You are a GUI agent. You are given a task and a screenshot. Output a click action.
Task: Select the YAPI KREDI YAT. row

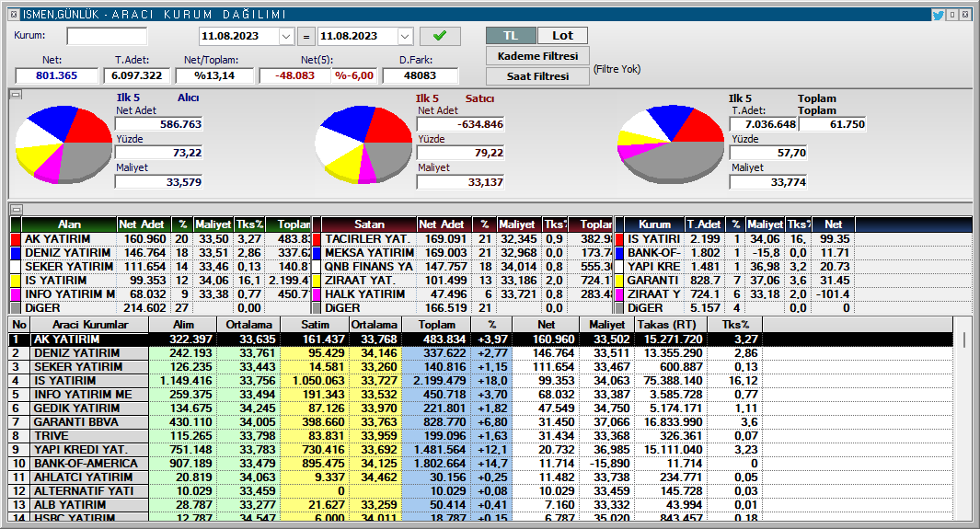(480, 450)
